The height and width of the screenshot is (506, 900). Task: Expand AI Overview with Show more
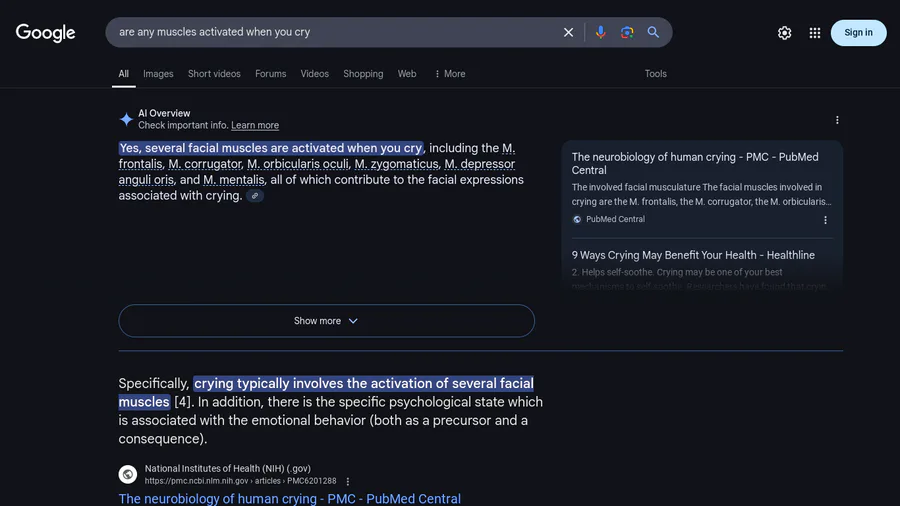point(326,321)
